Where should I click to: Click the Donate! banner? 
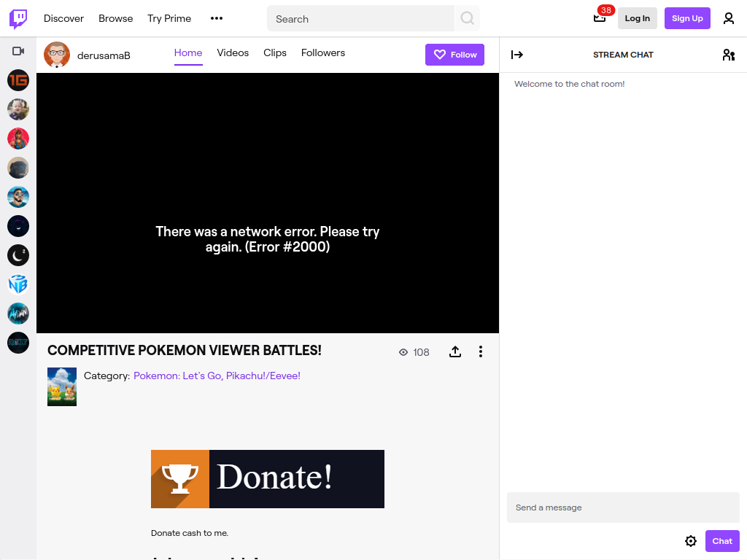[x=267, y=479]
